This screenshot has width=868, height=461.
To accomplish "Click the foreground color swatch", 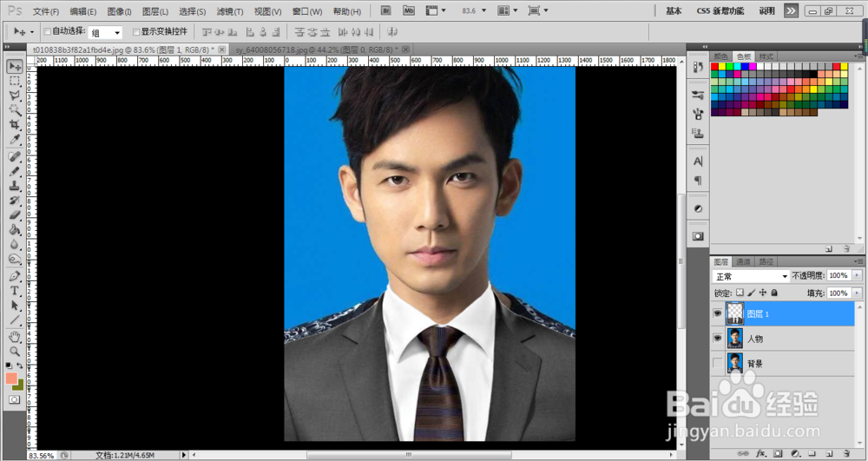I will (x=11, y=378).
